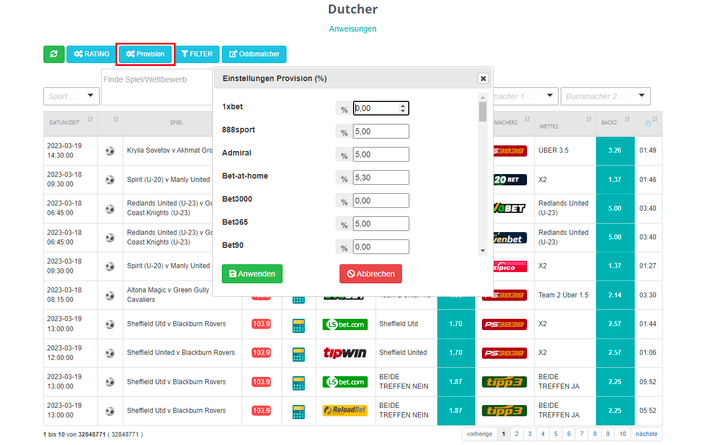719x445 pixels.
Task: Follow the Anweisungen link
Action: (x=352, y=29)
